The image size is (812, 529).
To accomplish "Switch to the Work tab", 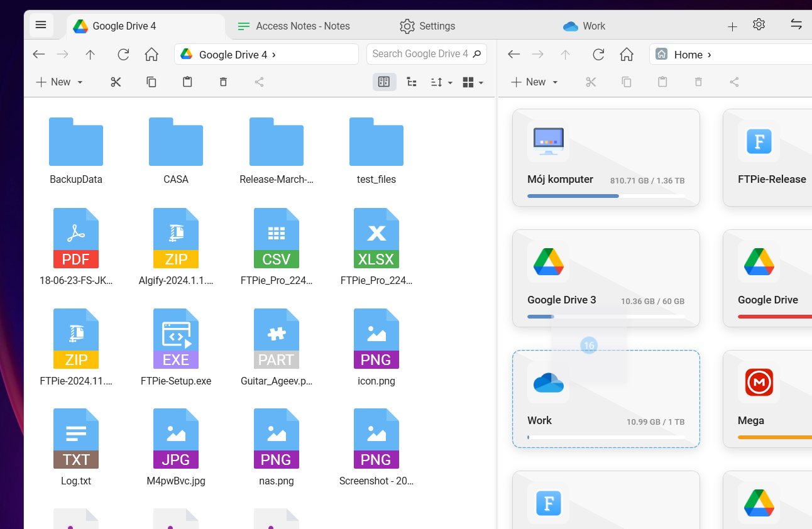I will 584,26.
